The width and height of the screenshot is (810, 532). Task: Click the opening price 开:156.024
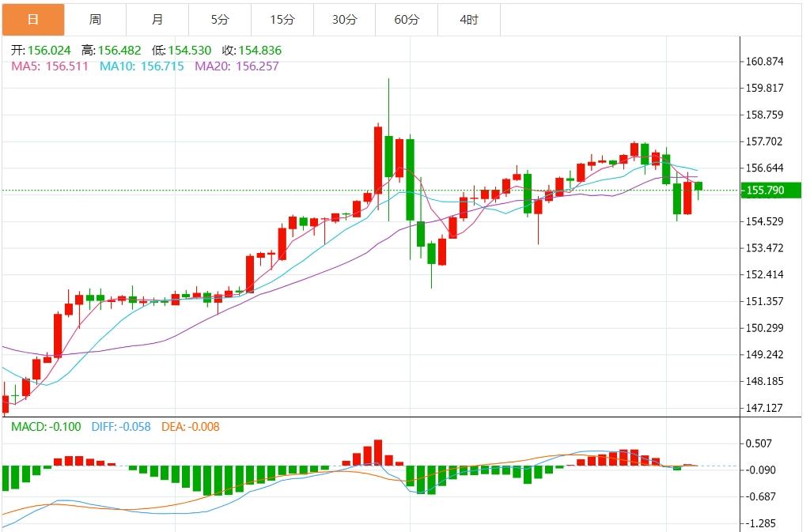(41, 50)
